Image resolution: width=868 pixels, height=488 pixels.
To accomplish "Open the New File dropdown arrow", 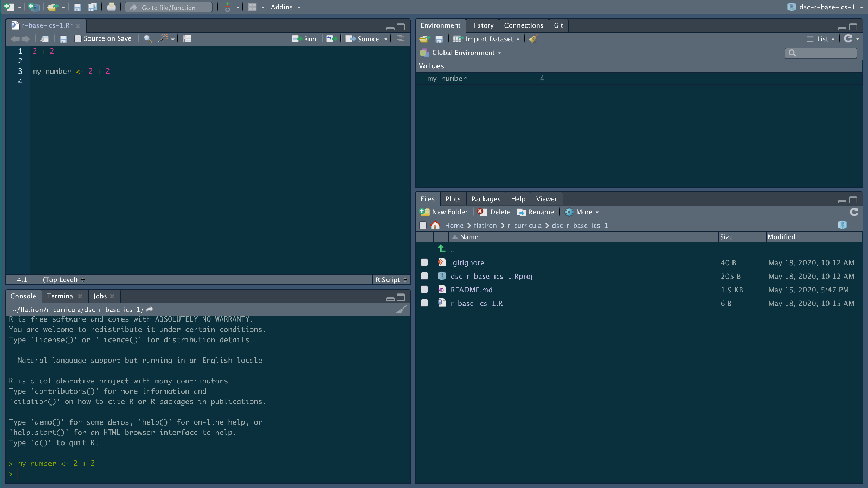I will point(20,7).
